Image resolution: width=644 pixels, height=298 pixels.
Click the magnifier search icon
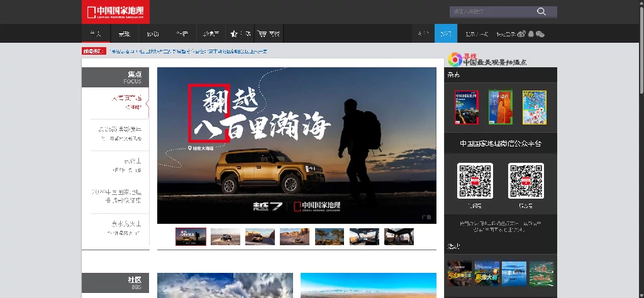(x=541, y=11)
